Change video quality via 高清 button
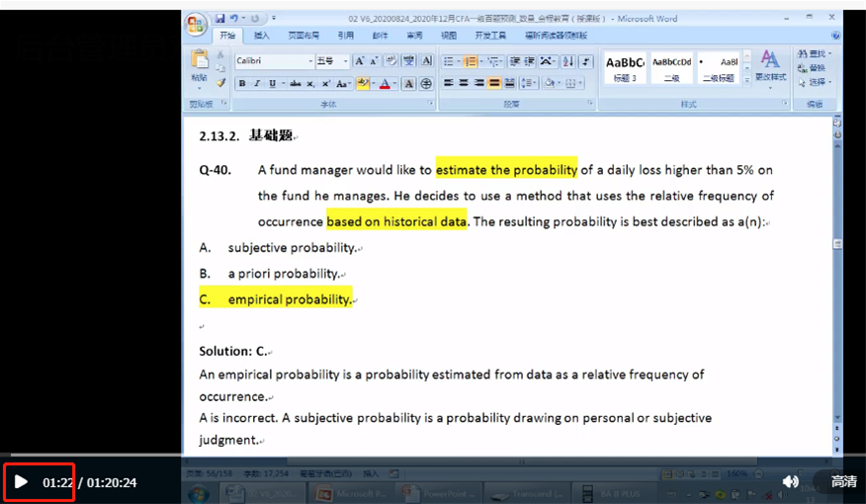 coord(844,481)
